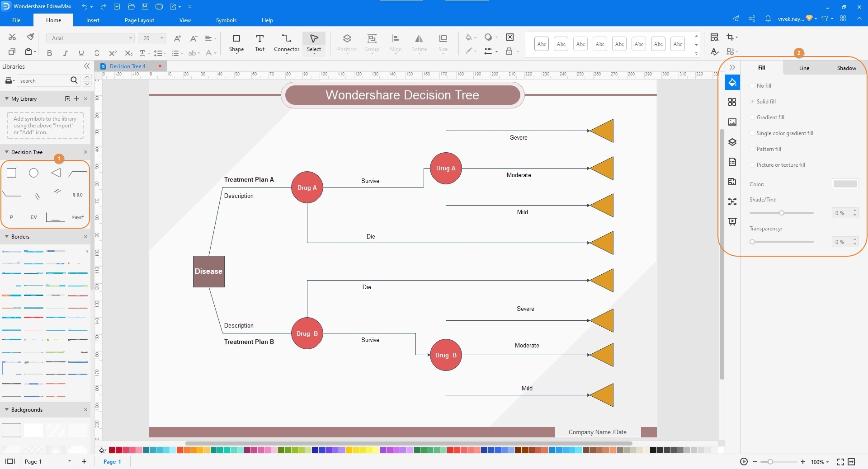This screenshot has height=469, width=868.
Task: Switch to the Insert ribbon tab
Action: tap(93, 20)
